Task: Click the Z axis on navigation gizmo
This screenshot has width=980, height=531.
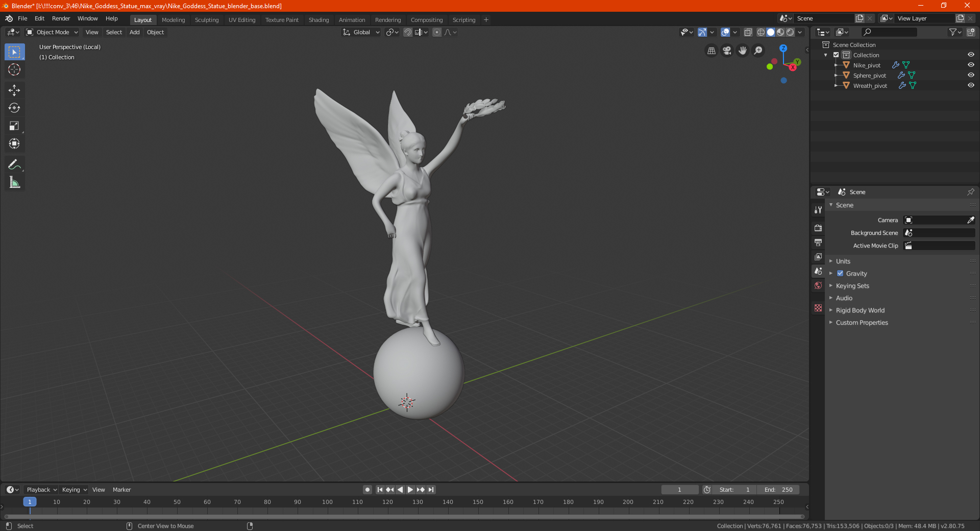Action: point(783,48)
